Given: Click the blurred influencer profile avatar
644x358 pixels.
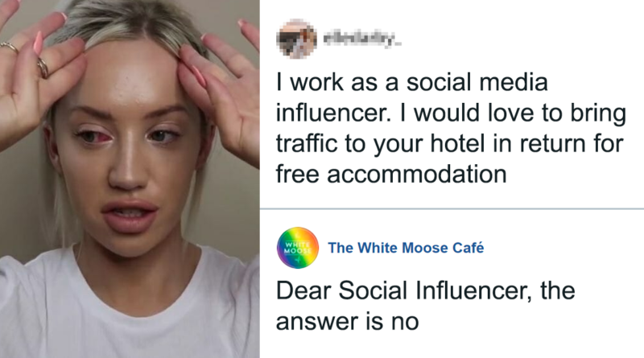Looking at the screenshot, I should pos(296,39).
